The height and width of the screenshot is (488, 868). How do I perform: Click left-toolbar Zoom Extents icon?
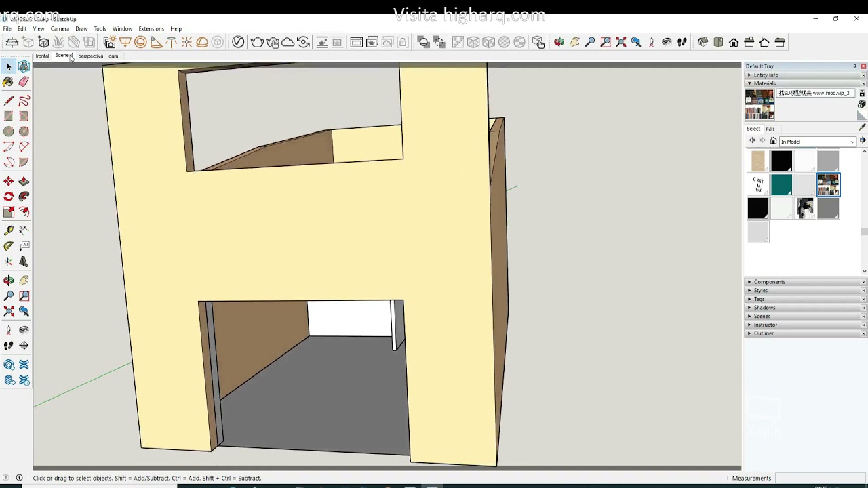[x=9, y=311]
